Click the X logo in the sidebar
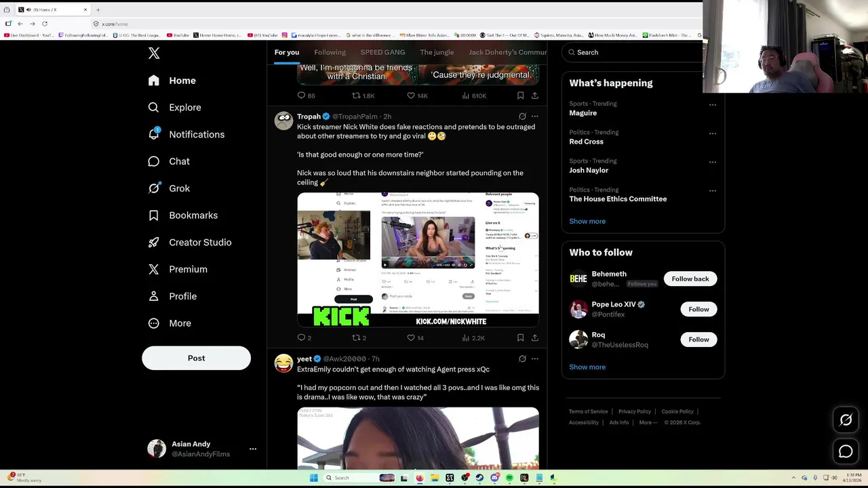 click(154, 54)
